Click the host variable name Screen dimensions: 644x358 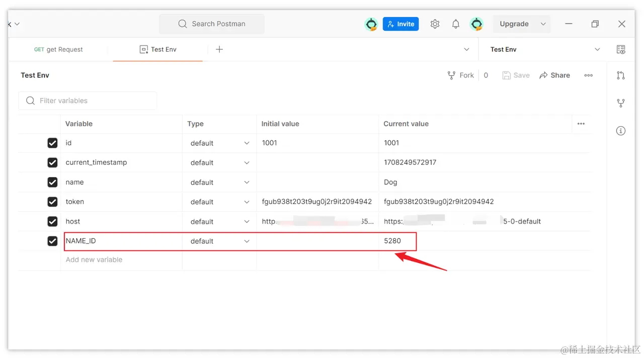tap(73, 221)
